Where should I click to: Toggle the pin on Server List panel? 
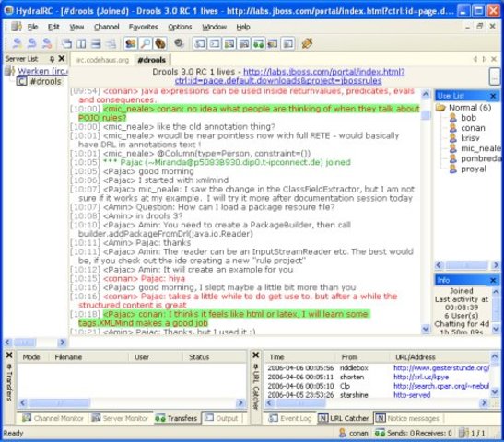[52, 58]
